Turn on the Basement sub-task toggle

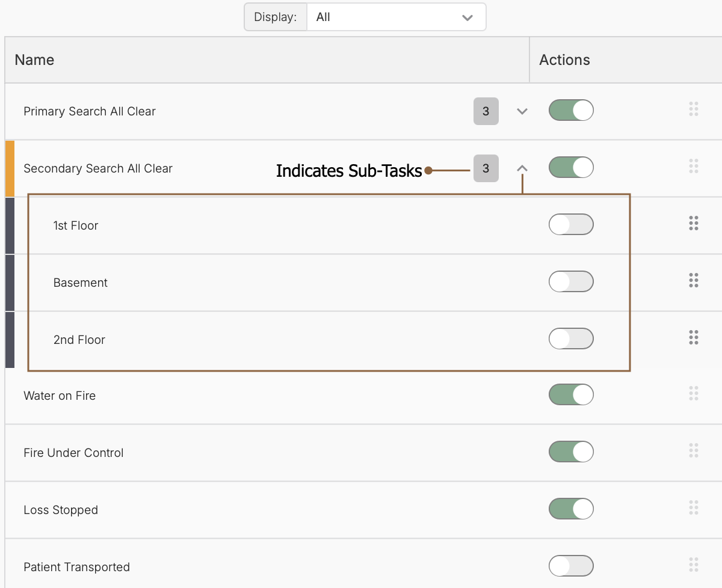click(571, 281)
